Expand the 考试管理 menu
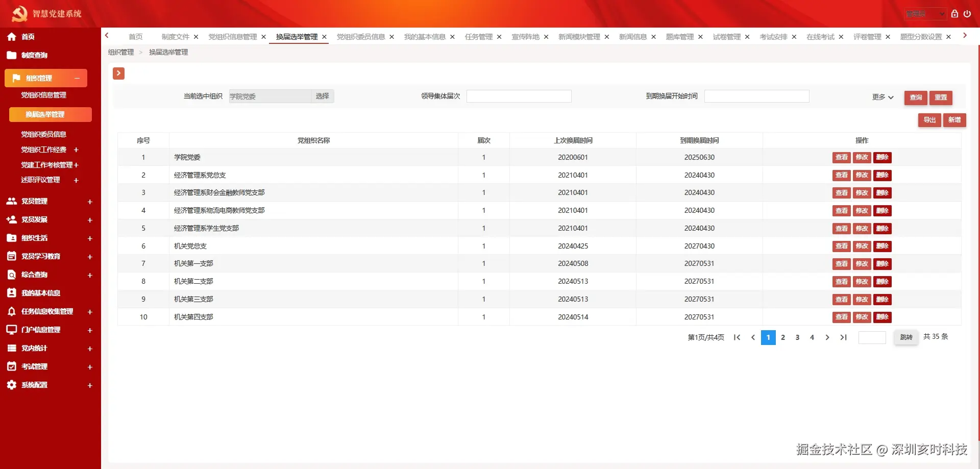980x469 pixels. click(x=90, y=367)
